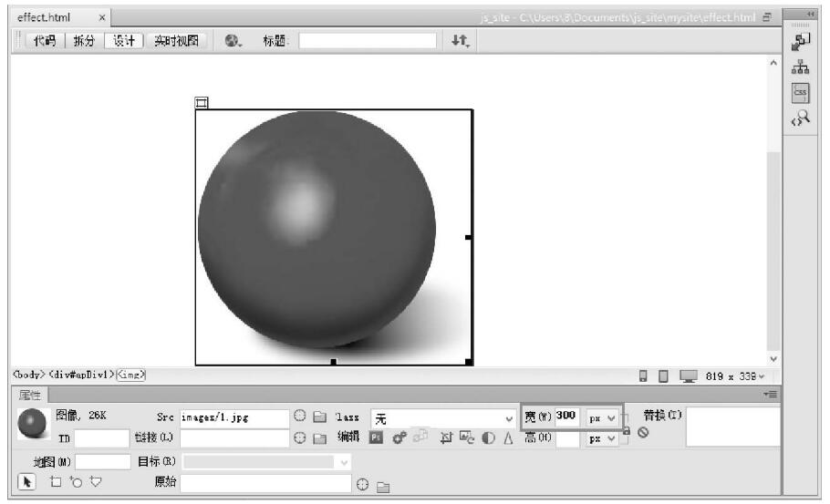Click the file management icon in toolbar
The height and width of the screenshot is (504, 830).
click(461, 41)
